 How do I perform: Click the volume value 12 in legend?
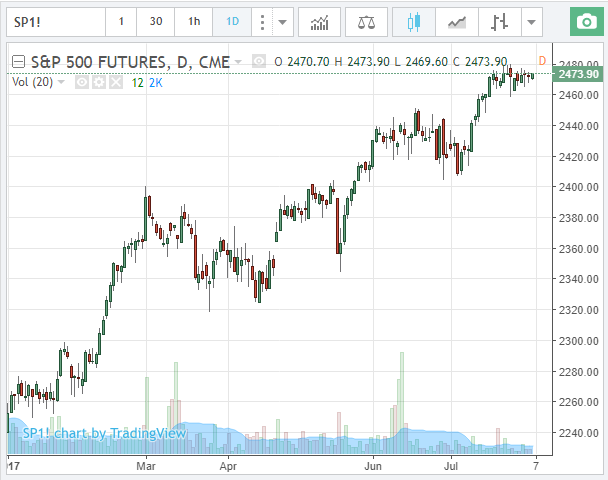[x=137, y=83]
